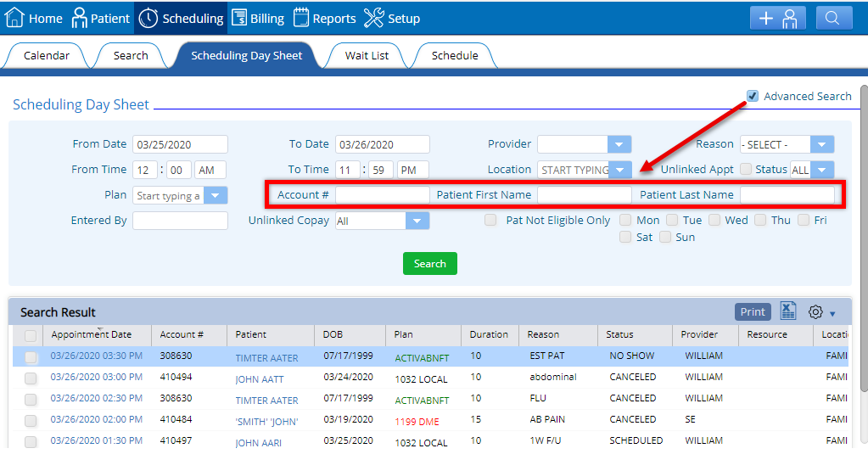
Task: Switch to the Calendar tab
Action: tap(47, 55)
